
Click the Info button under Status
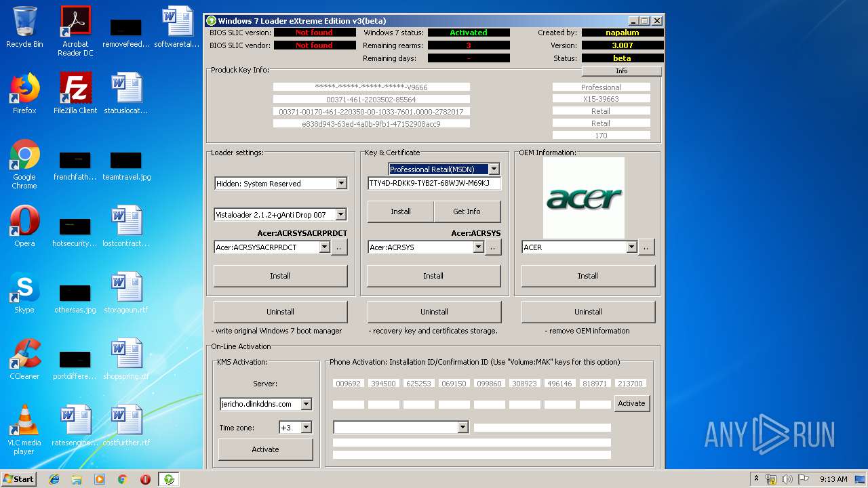pos(621,70)
